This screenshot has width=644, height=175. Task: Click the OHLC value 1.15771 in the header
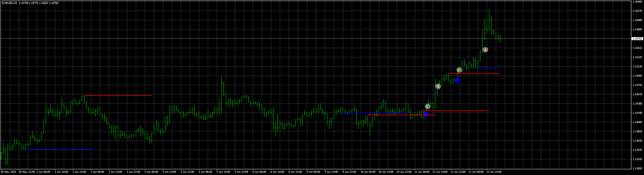tap(33, 3)
